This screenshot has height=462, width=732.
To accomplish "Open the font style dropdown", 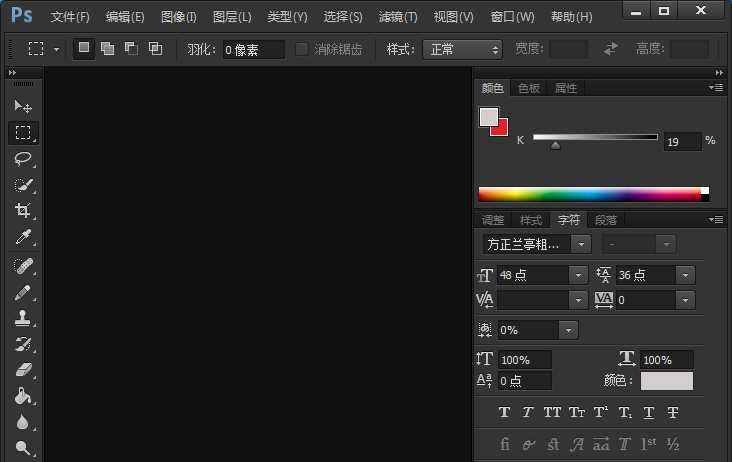I will click(x=666, y=244).
